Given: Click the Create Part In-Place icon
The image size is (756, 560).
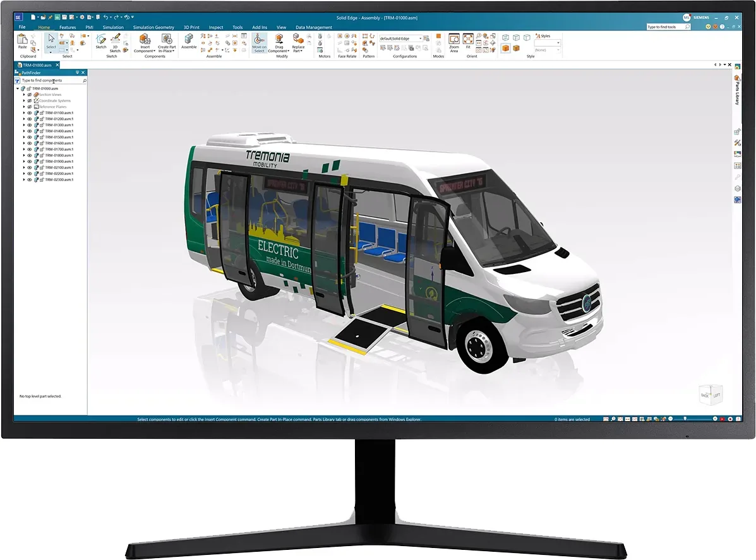Looking at the screenshot, I should point(167,39).
